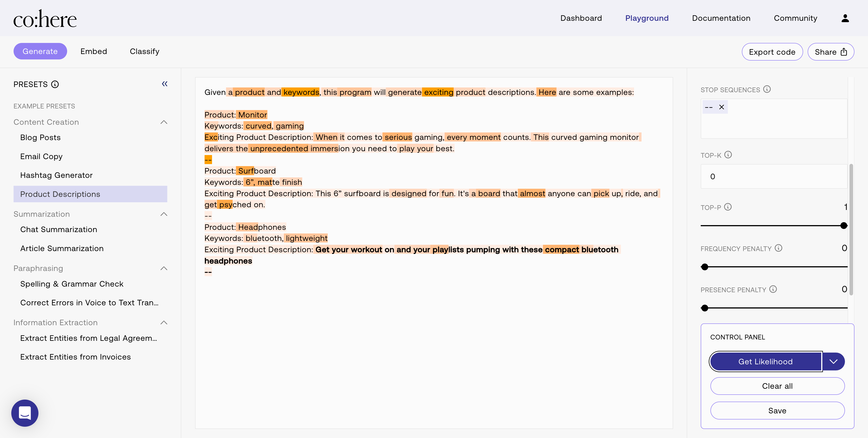Collapse the Summarization preset group

(164, 214)
